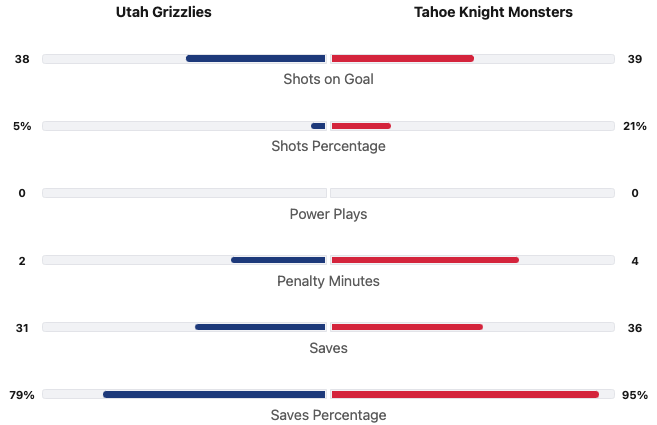The width and height of the screenshot is (657, 425).
Task: Click Tahoe's red Shots on Goal bar
Action: 402,59
